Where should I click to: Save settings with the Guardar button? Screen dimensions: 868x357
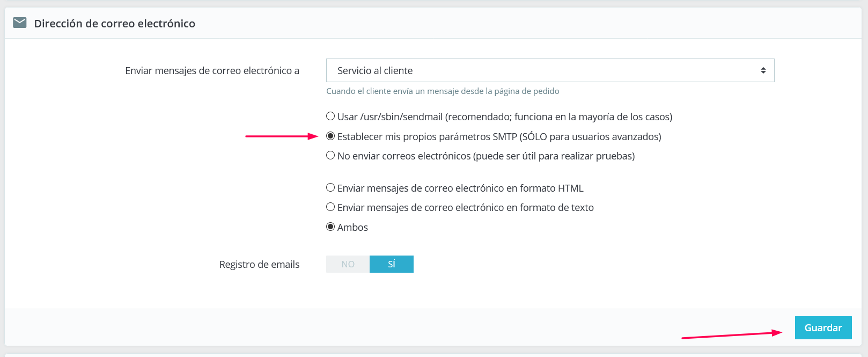click(x=823, y=327)
